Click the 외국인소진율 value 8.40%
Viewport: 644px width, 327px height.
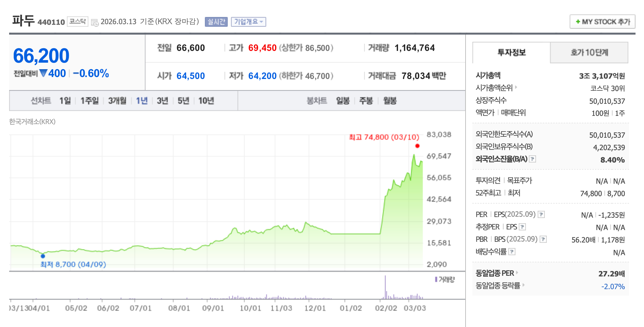[x=612, y=160]
